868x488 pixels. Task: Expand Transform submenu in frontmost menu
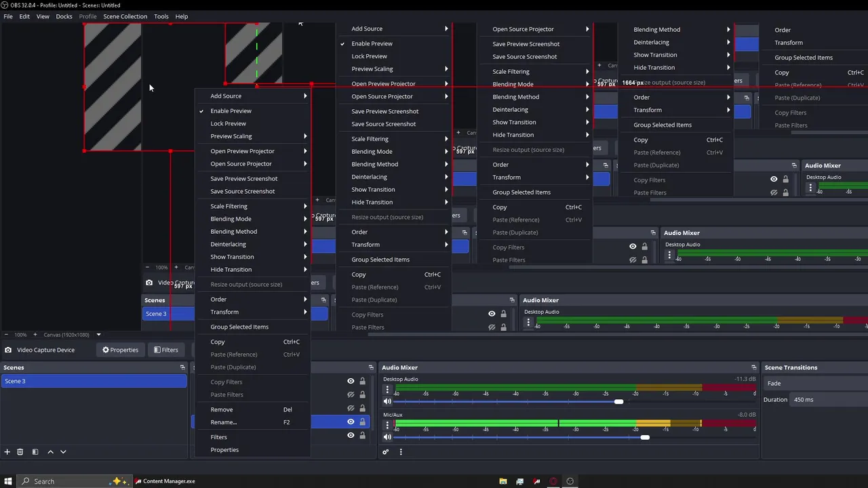tap(252, 312)
